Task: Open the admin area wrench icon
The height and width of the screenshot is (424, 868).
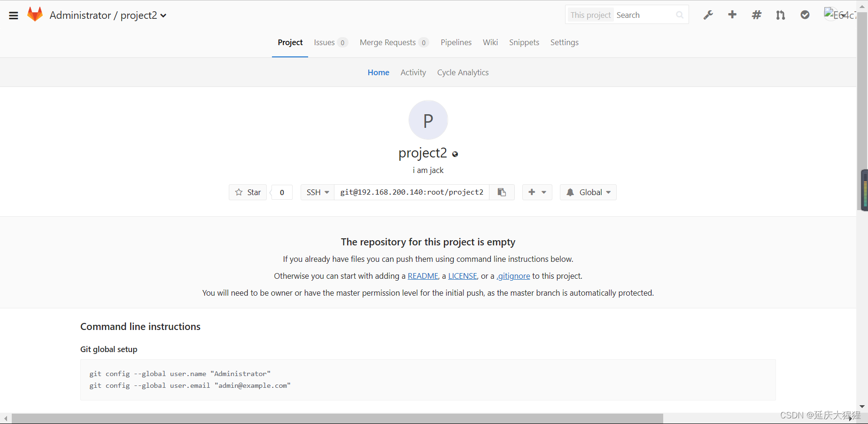Action: tap(708, 15)
